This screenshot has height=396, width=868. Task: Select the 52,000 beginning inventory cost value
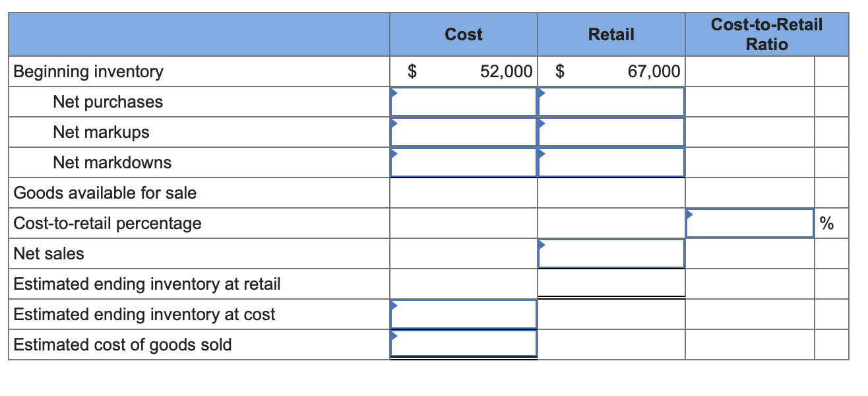tap(508, 71)
